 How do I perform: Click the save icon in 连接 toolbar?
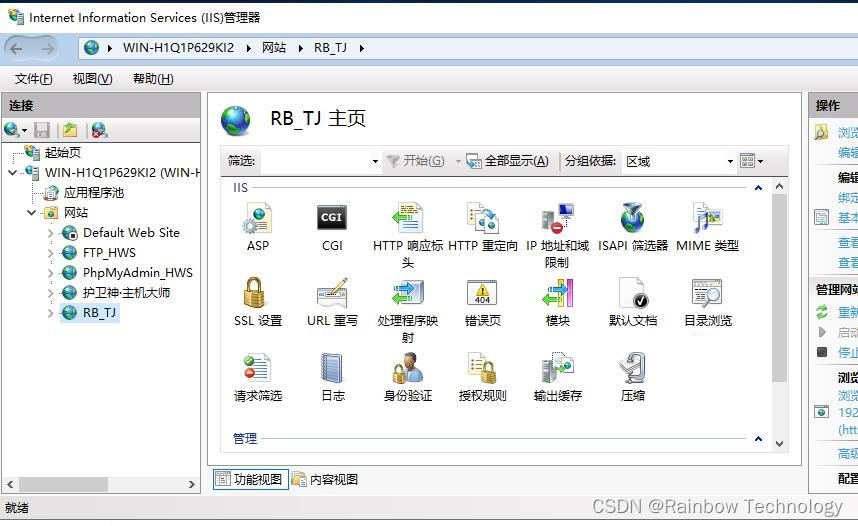click(x=42, y=130)
